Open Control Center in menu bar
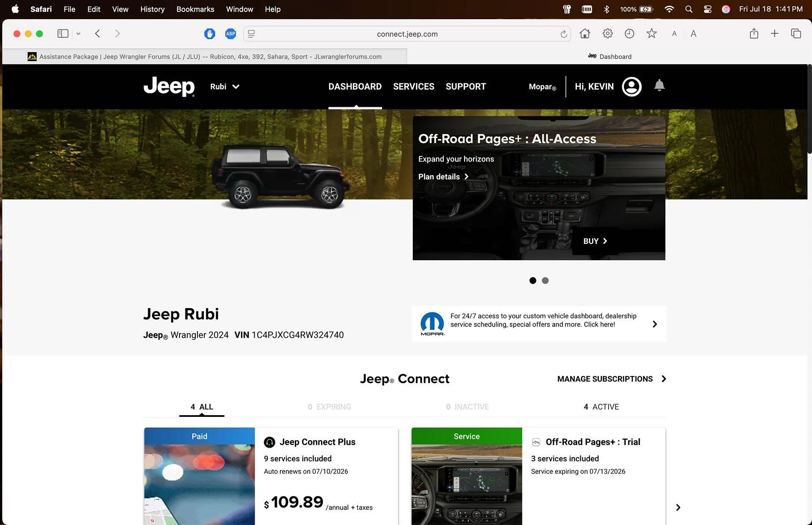 (707, 9)
